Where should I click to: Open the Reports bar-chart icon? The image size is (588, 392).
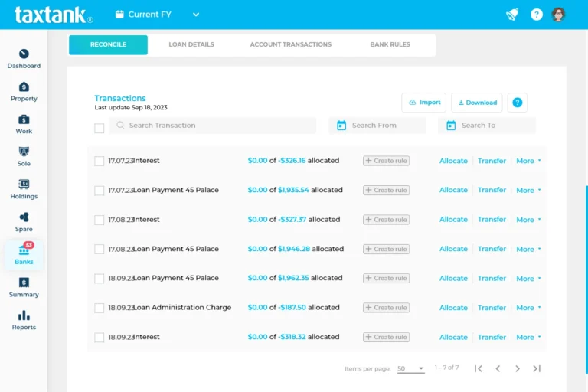tap(24, 315)
